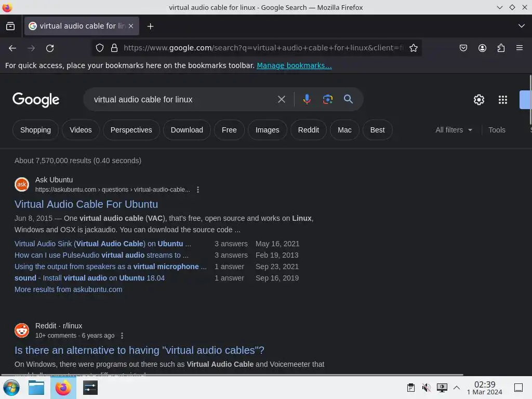Screen dimensions: 532x399
Task: Click the Firefox taskbar icon
Action: click(x=63, y=388)
